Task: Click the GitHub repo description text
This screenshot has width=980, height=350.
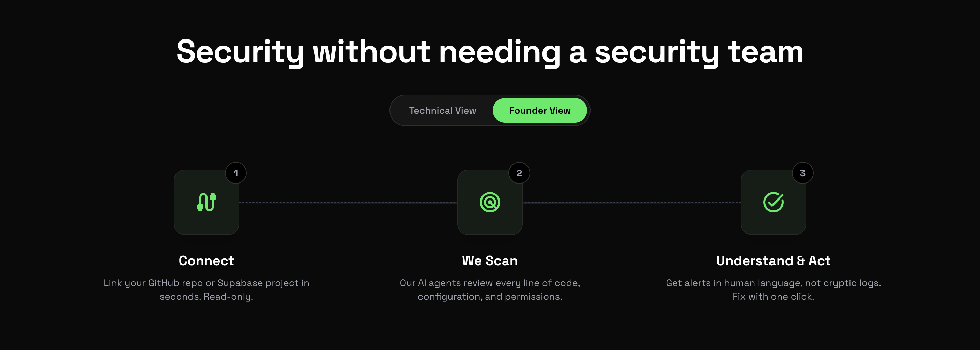Action: pyautogui.click(x=206, y=290)
